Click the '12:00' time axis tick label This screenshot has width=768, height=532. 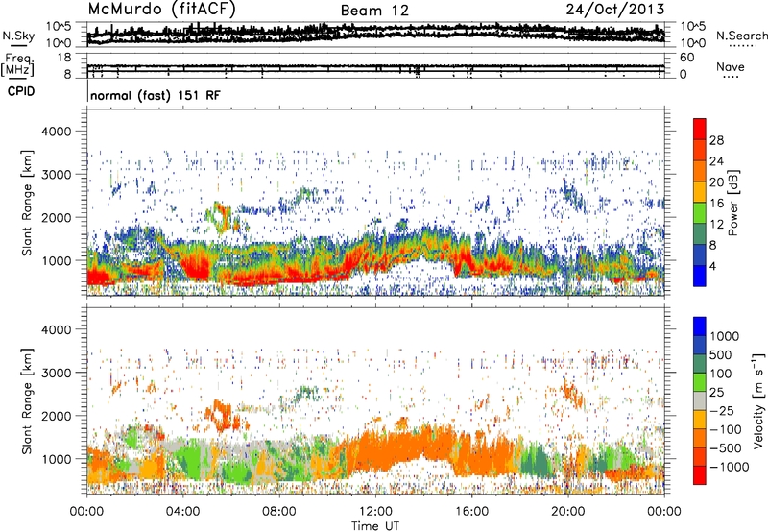pos(375,512)
